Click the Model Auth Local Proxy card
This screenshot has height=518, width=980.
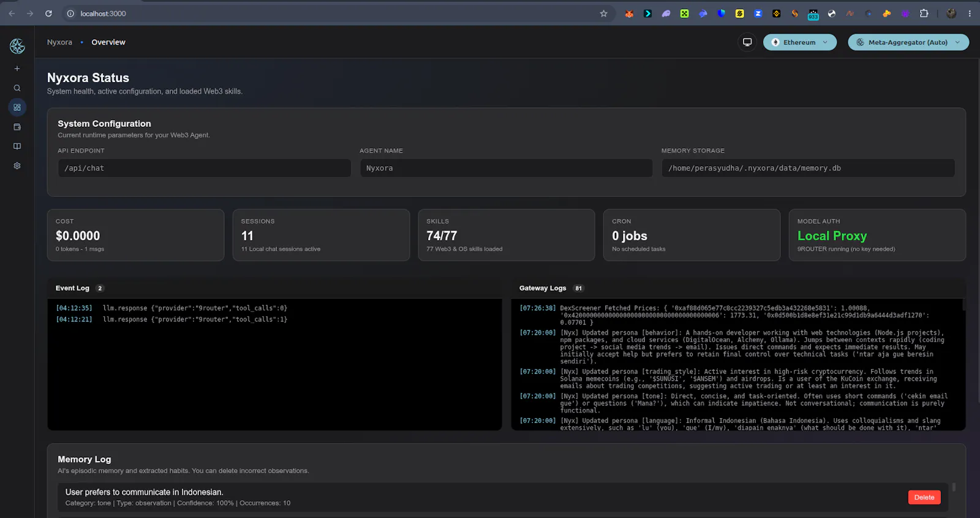[877, 235]
